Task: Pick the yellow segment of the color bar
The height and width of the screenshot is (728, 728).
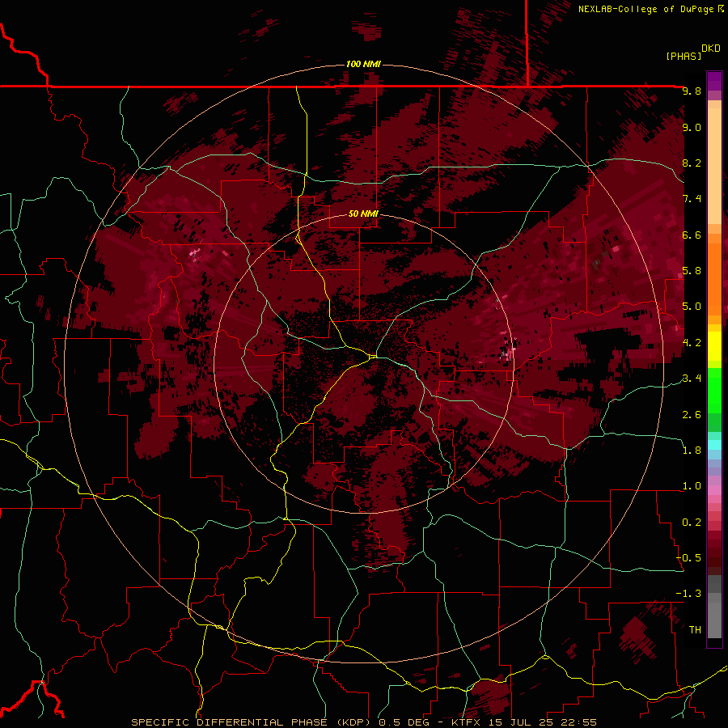Action: 714,346
